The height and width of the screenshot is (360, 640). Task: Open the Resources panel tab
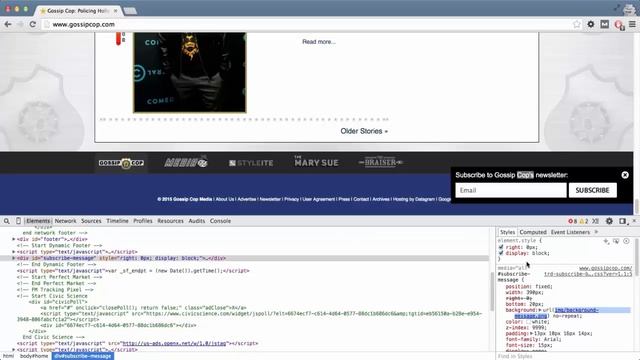click(x=170, y=221)
